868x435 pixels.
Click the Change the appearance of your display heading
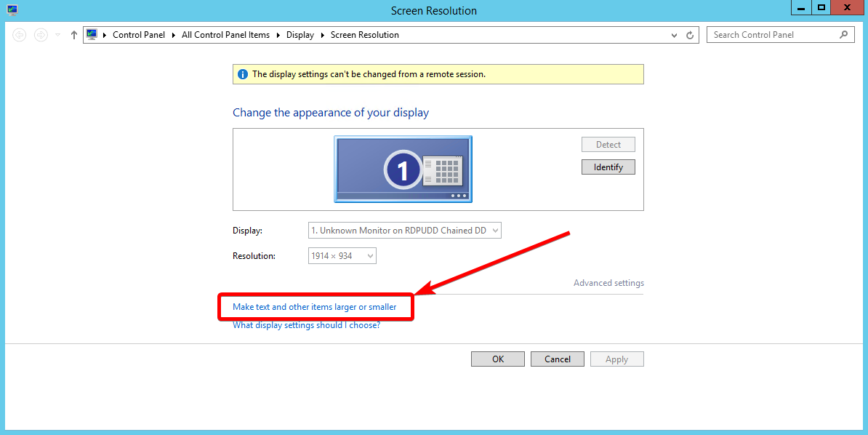[331, 113]
